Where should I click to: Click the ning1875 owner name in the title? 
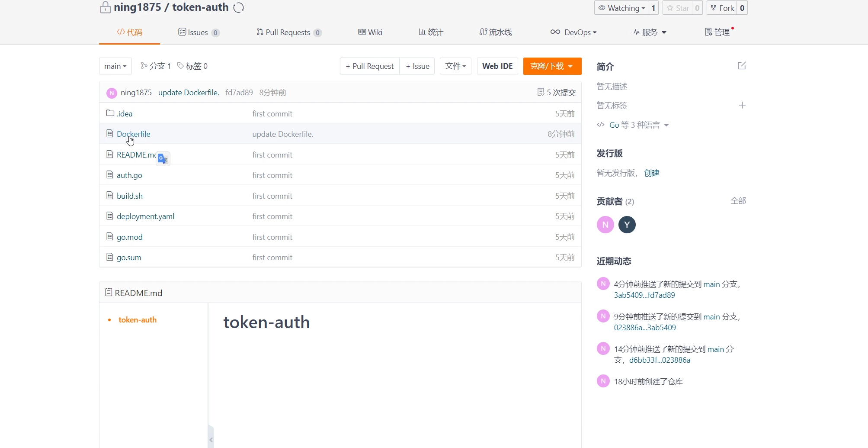click(x=138, y=7)
